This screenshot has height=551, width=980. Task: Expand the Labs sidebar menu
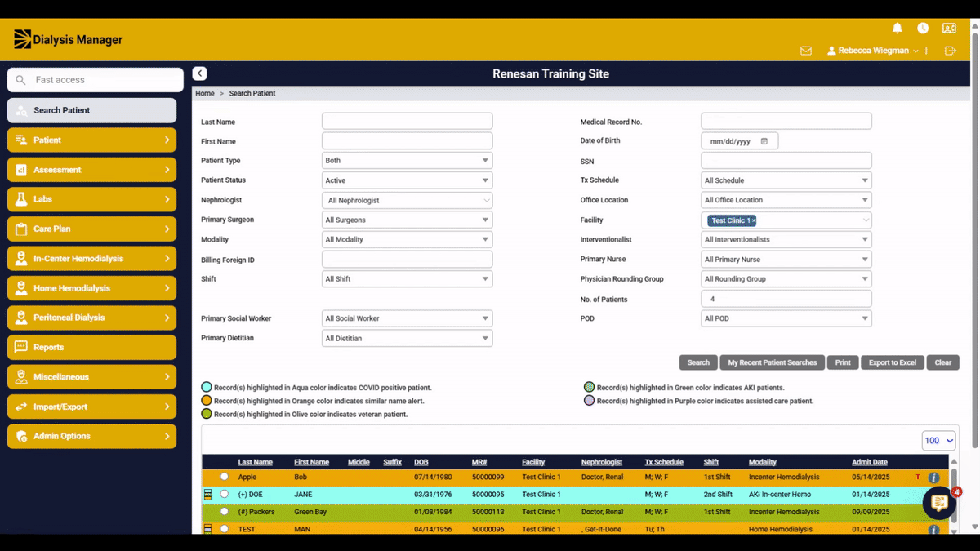[92, 199]
